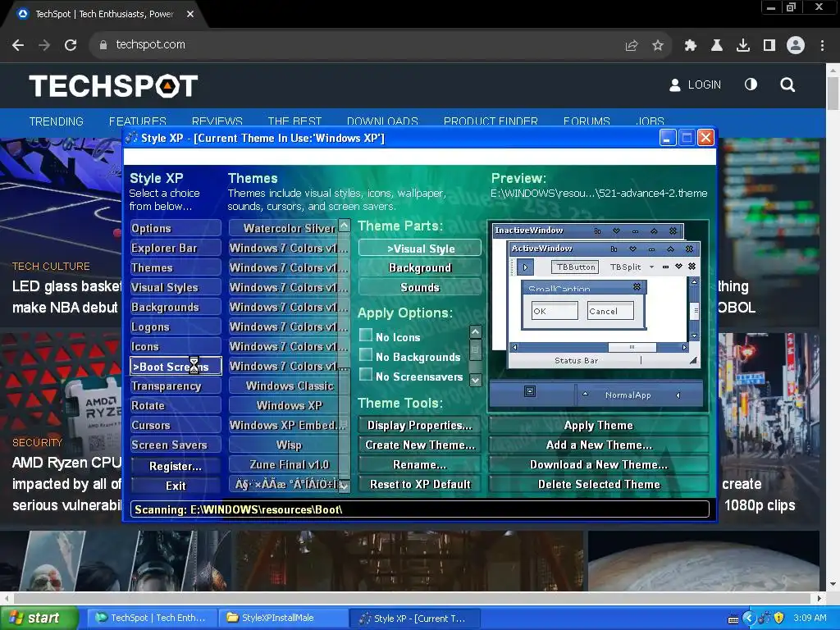Screen dimensions: 840x630
Task: Enable No Icons checkbox
Action: 366,336
